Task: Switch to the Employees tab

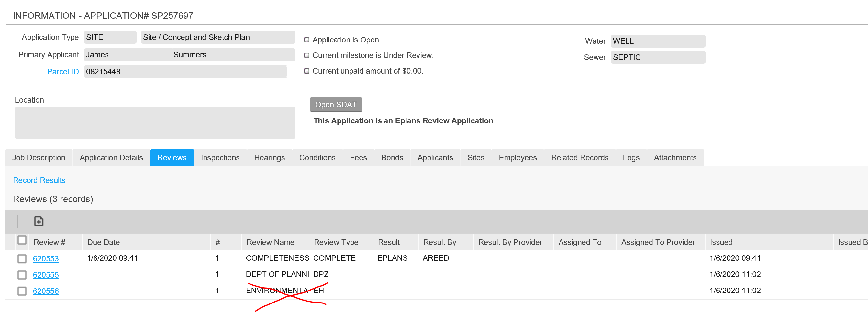Action: point(517,157)
